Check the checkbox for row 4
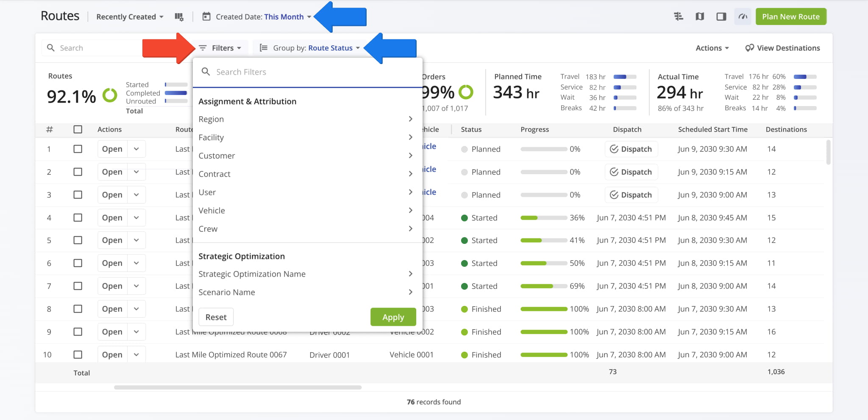The width and height of the screenshot is (868, 420). click(x=78, y=218)
